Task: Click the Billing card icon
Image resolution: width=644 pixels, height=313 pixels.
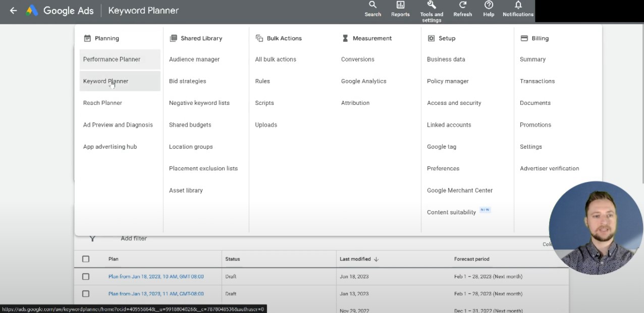Action: 524,38
